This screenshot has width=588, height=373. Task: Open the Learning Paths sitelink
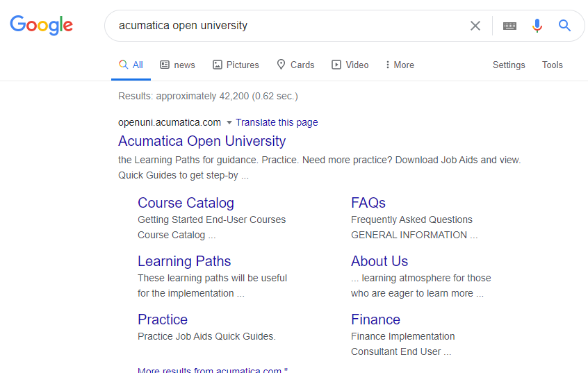tap(184, 261)
